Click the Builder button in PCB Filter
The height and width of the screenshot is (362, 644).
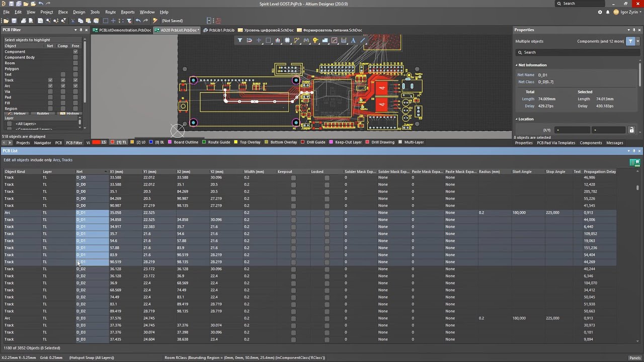coord(43,114)
